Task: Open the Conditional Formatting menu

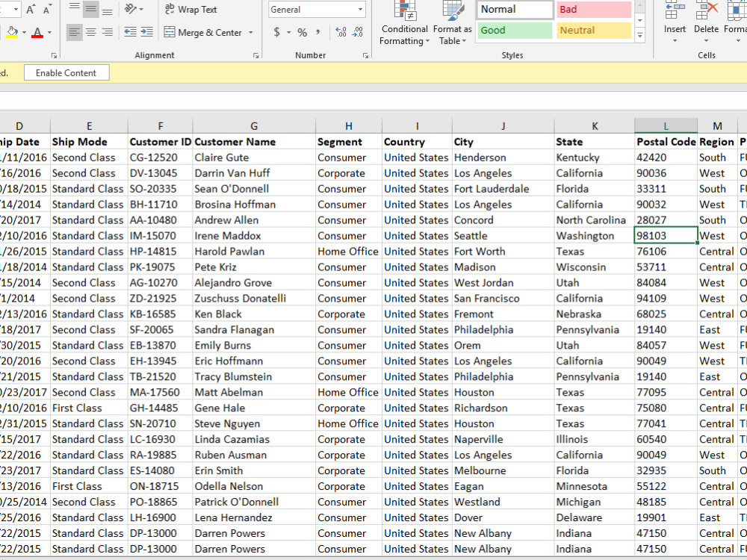Action: 404,23
